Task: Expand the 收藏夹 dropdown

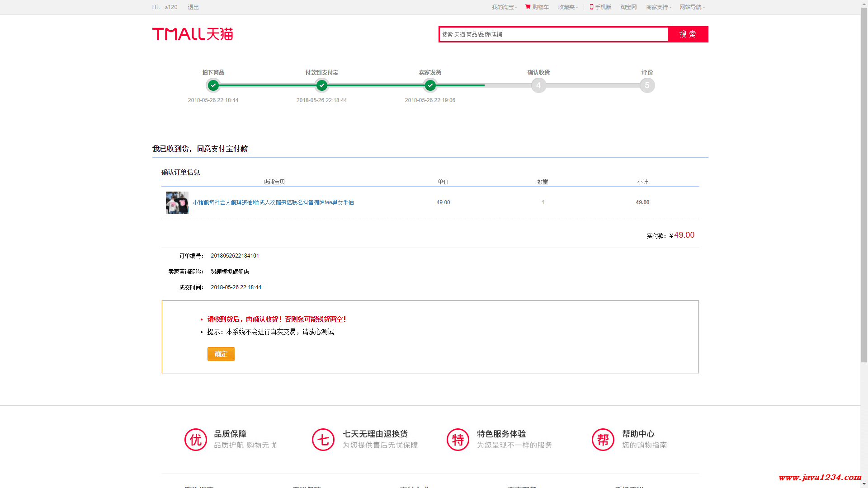Action: pos(568,7)
